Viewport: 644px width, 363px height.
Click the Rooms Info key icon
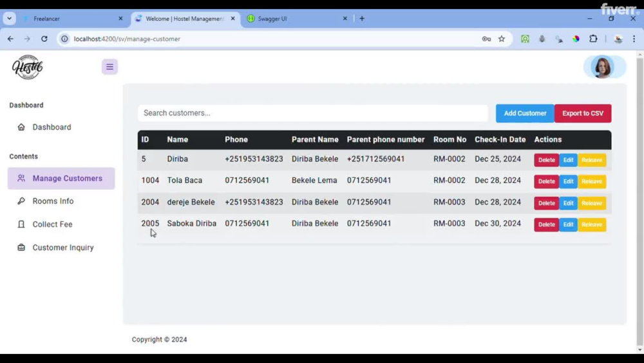[x=21, y=201]
